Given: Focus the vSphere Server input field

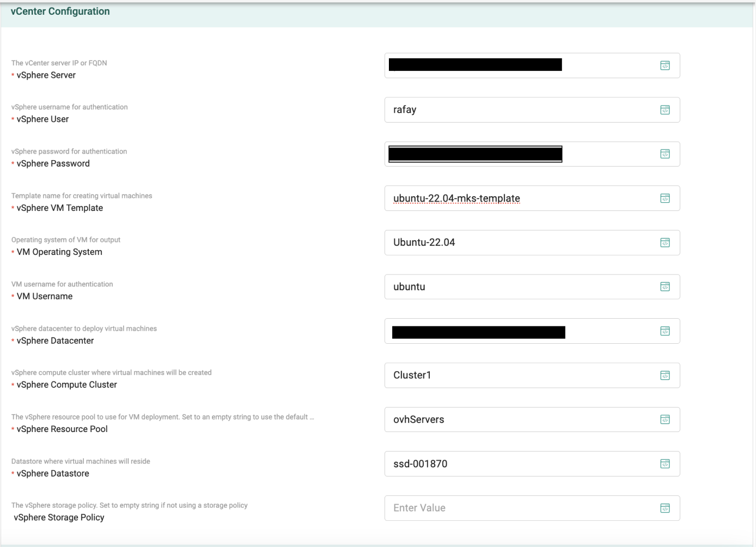Looking at the screenshot, I should [x=532, y=65].
